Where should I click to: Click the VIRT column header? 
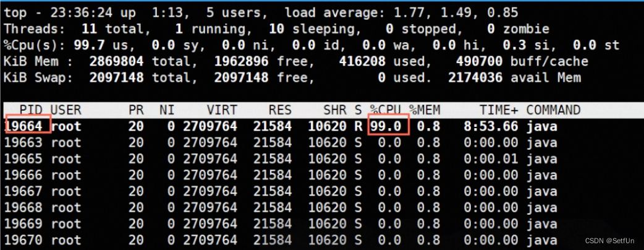[x=222, y=110]
